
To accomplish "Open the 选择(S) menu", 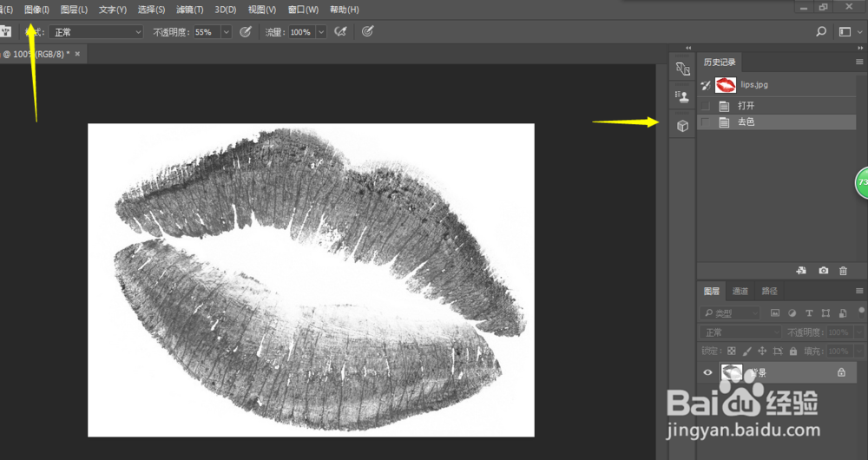I will coord(151,10).
